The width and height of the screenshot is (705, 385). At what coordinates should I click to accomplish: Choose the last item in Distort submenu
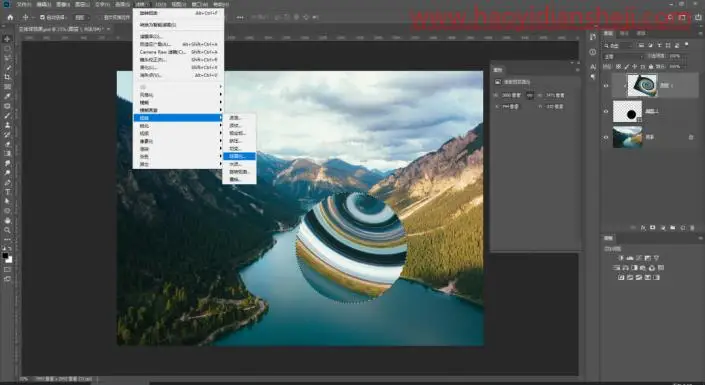pos(239,179)
